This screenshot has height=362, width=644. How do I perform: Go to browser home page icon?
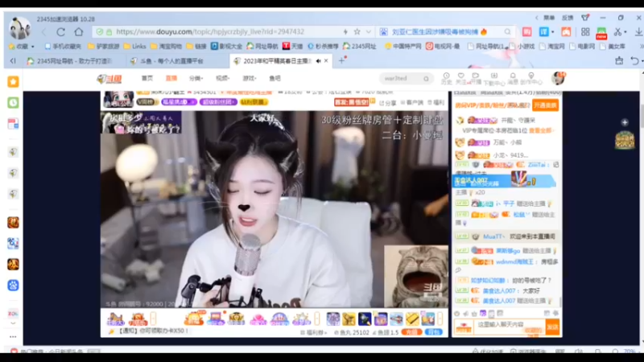click(79, 31)
